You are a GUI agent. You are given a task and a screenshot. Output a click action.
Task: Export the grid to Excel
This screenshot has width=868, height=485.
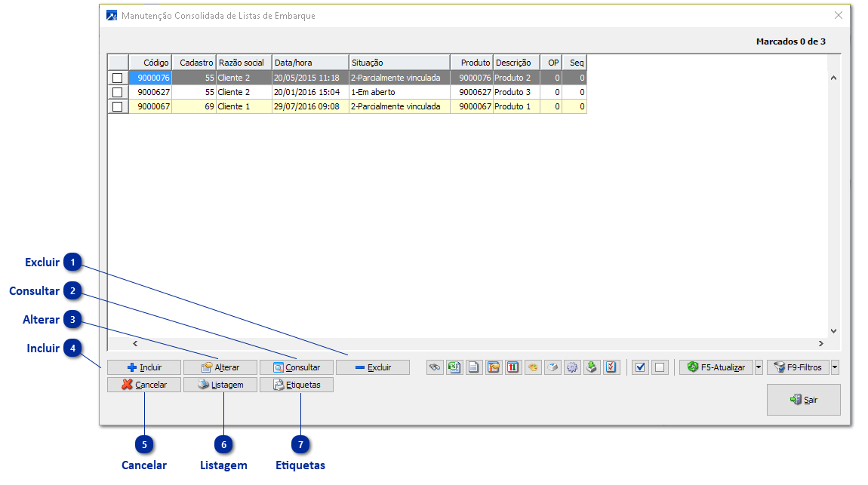tap(454, 367)
